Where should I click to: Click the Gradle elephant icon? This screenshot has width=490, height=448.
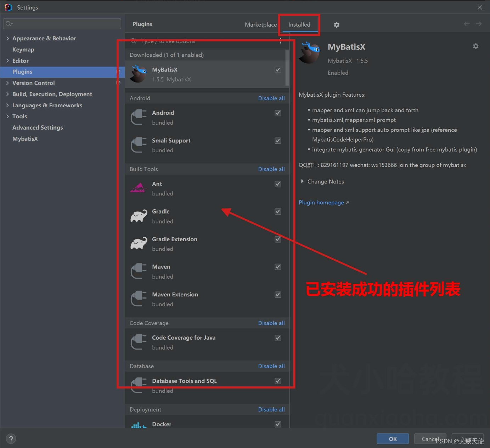[x=139, y=216]
